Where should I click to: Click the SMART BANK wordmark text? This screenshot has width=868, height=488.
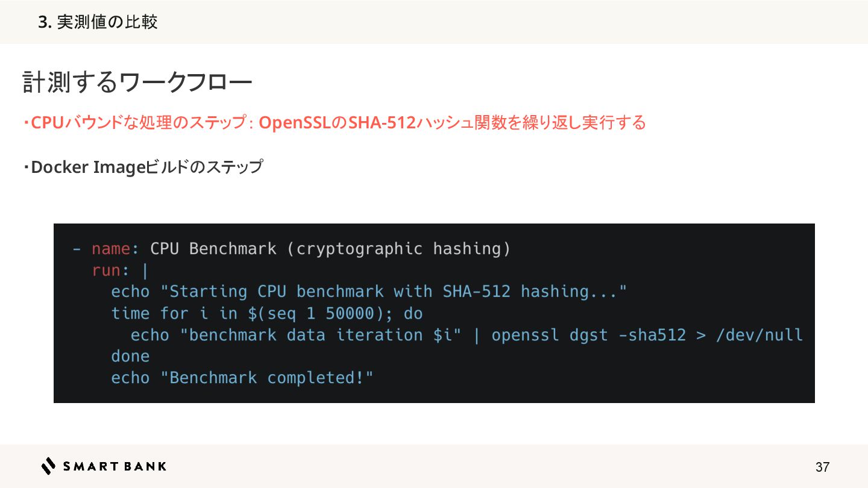115,466
